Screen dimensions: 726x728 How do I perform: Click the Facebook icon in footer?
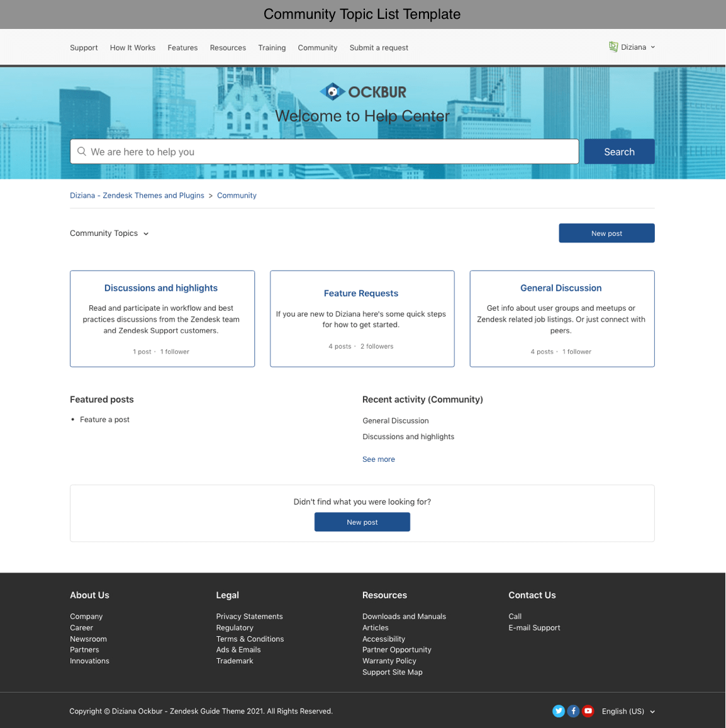click(573, 711)
